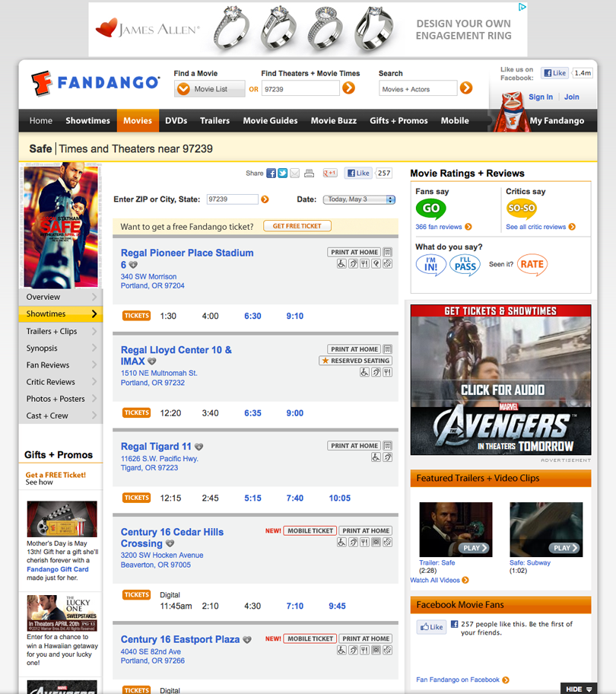Click wheelchair icon for Regal Lloyd Center
Image resolution: width=616 pixels, height=694 pixels.
pyautogui.click(x=364, y=372)
